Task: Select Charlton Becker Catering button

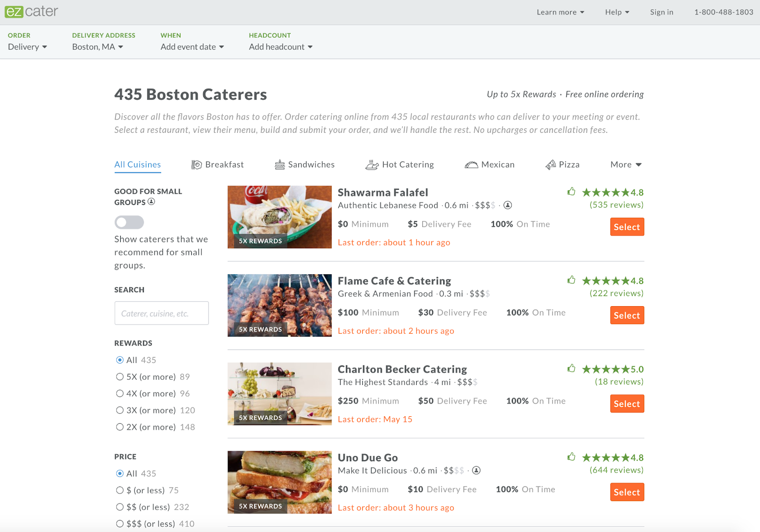Action: point(627,404)
